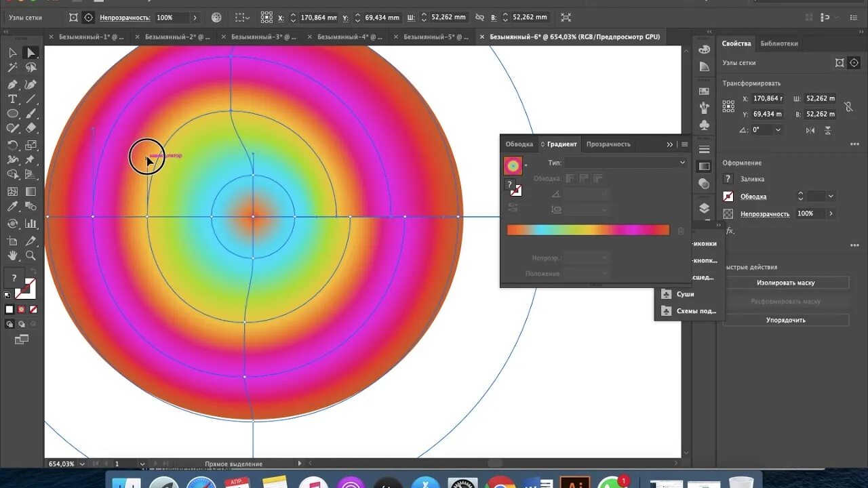Screen dimensions: 868x488
Task: Open the Color palette panel icon
Action: [x=704, y=49]
